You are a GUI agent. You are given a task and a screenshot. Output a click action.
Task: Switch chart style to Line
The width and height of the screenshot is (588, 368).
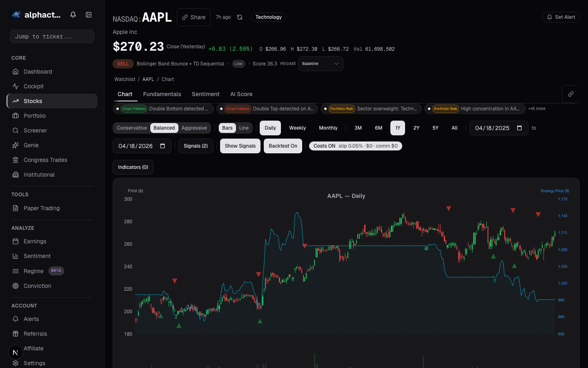pos(244,128)
